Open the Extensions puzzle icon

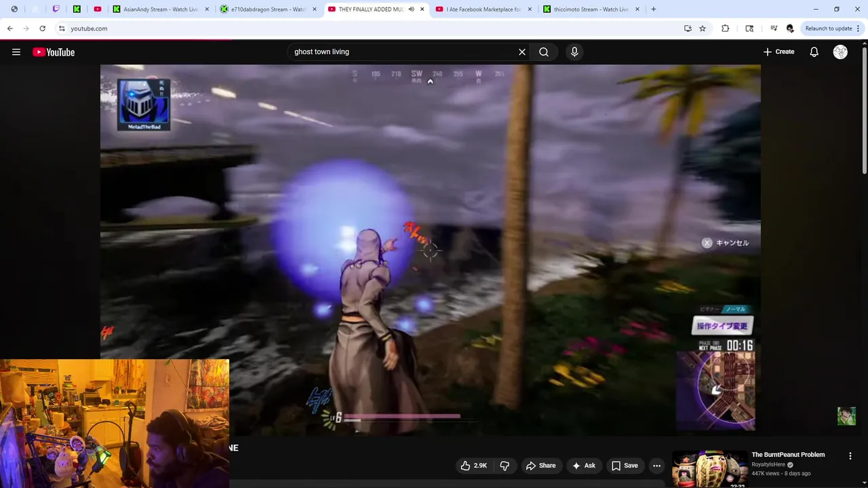[726, 28]
